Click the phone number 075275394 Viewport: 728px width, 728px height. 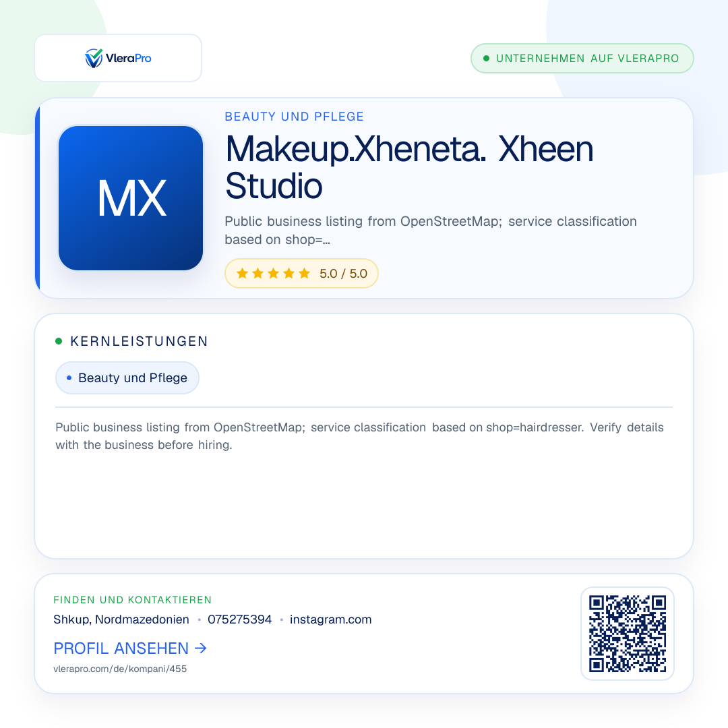(239, 619)
